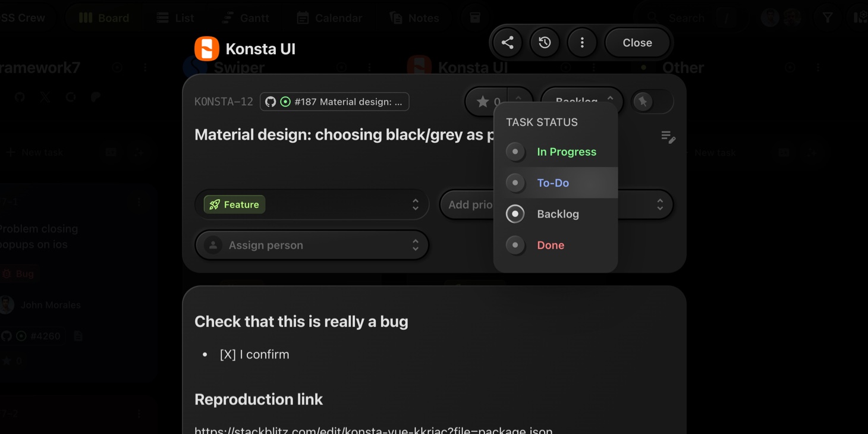
Task: Select the Done status option
Action: (x=550, y=245)
